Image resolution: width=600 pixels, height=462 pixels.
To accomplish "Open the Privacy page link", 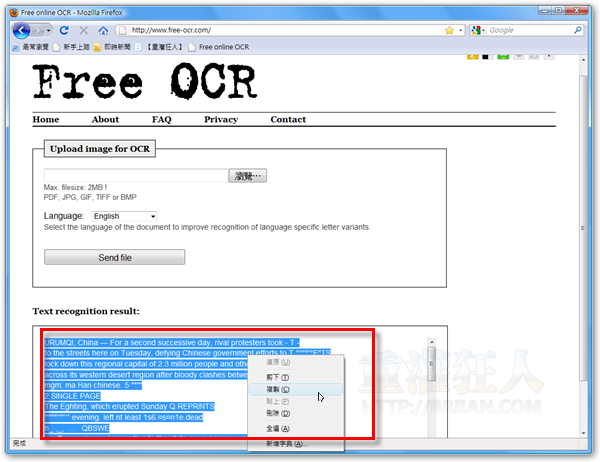I will tap(221, 119).
